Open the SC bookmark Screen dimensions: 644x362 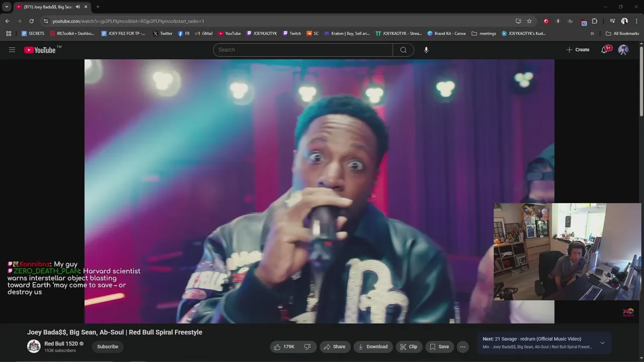[312, 34]
